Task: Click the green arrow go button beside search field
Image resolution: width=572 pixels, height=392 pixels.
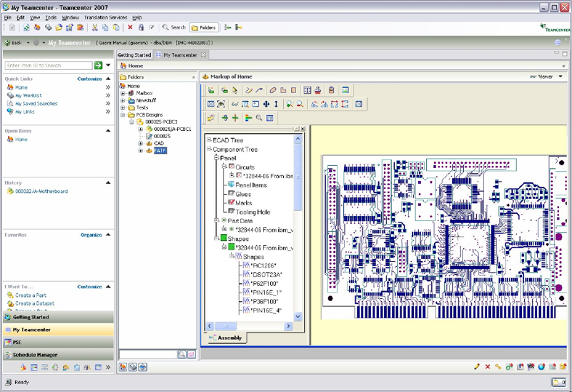Action: [98, 65]
